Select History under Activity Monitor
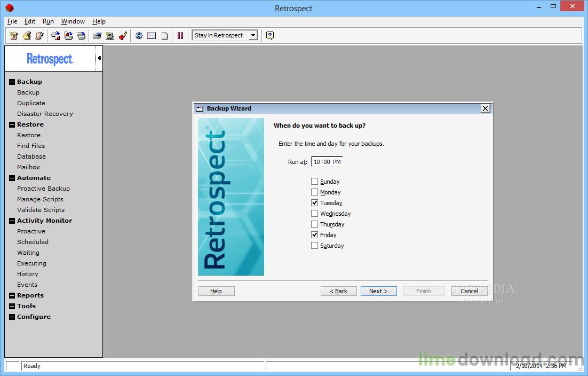Image resolution: width=588 pixels, height=376 pixels. tap(28, 274)
